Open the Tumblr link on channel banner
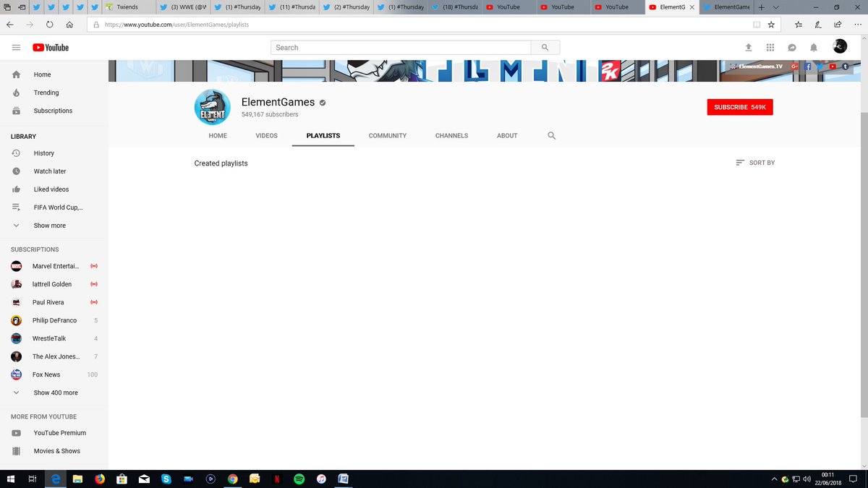The width and height of the screenshot is (868, 488). tap(846, 67)
